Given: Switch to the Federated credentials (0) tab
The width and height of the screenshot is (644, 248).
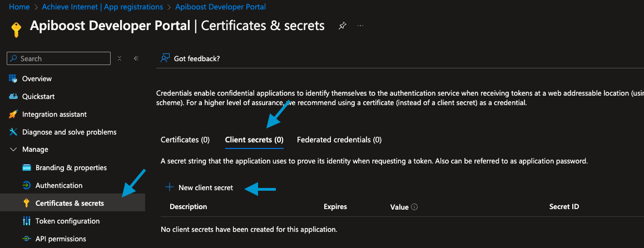Looking at the screenshot, I should pyautogui.click(x=339, y=140).
